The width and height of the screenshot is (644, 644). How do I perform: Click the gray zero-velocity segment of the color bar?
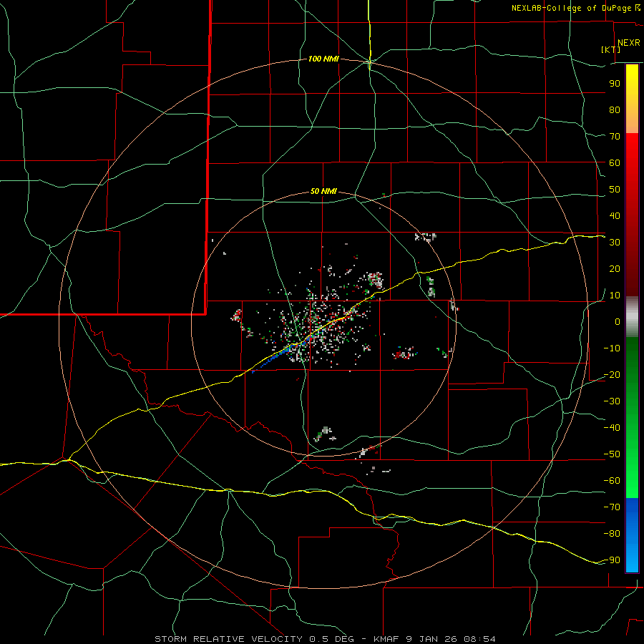point(632,317)
